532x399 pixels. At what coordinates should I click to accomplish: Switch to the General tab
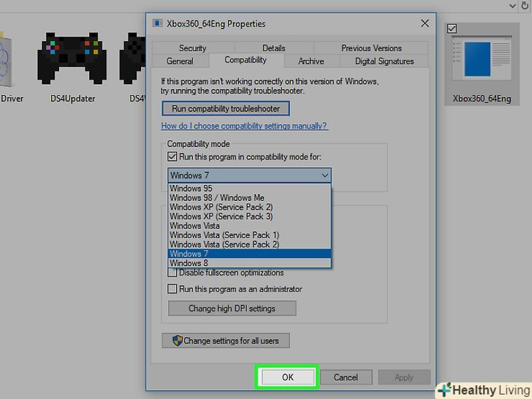pos(180,61)
